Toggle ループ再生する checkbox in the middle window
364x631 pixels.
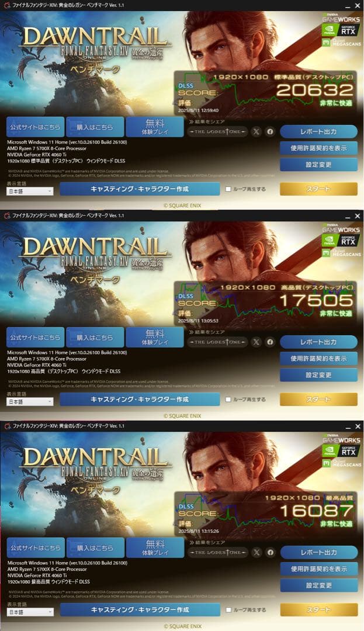tap(228, 400)
